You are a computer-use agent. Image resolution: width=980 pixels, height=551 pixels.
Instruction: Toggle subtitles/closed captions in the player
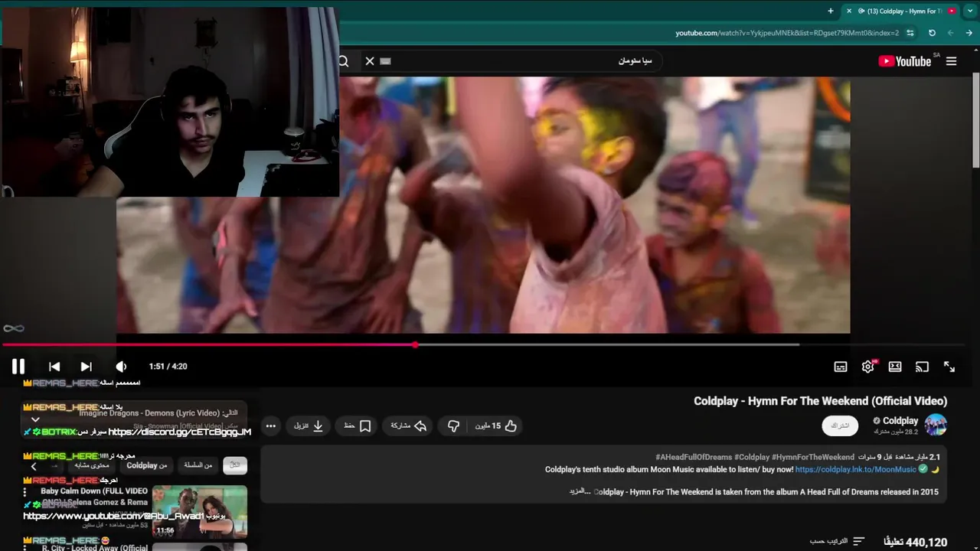(x=841, y=367)
